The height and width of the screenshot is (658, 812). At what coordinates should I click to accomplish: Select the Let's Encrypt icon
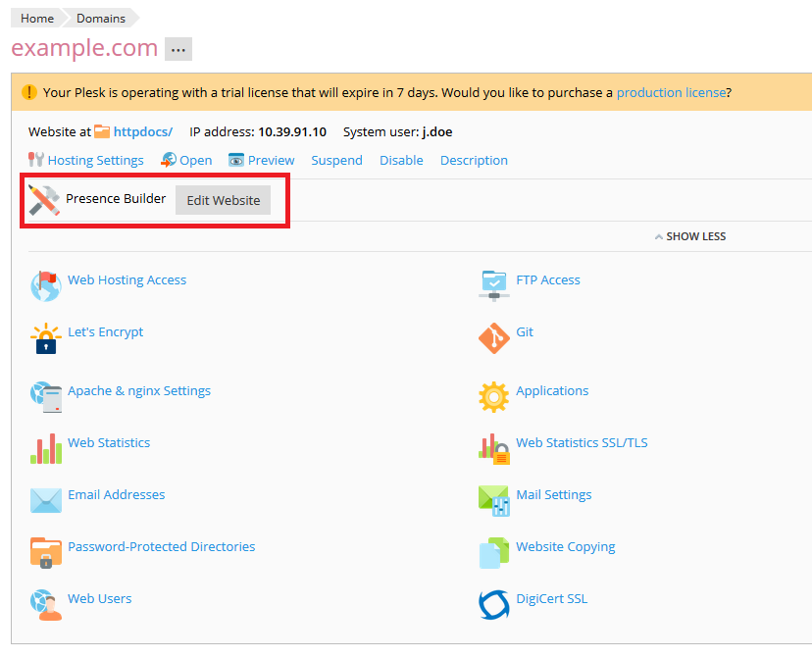click(x=45, y=337)
